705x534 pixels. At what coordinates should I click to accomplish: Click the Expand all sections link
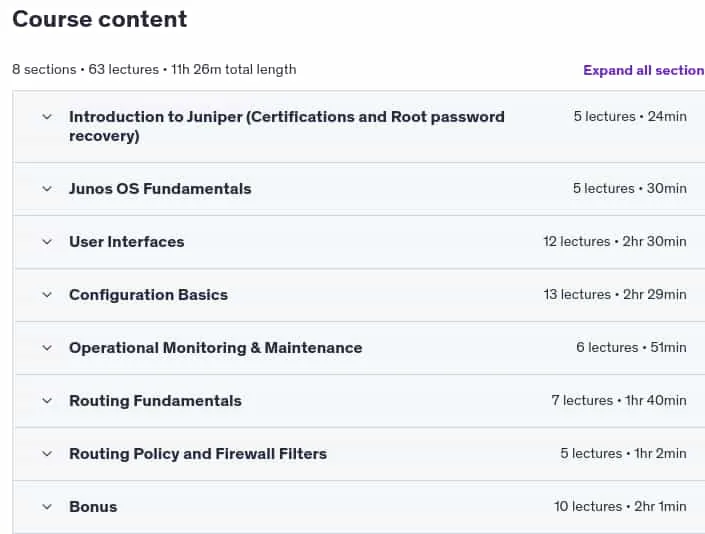point(644,70)
